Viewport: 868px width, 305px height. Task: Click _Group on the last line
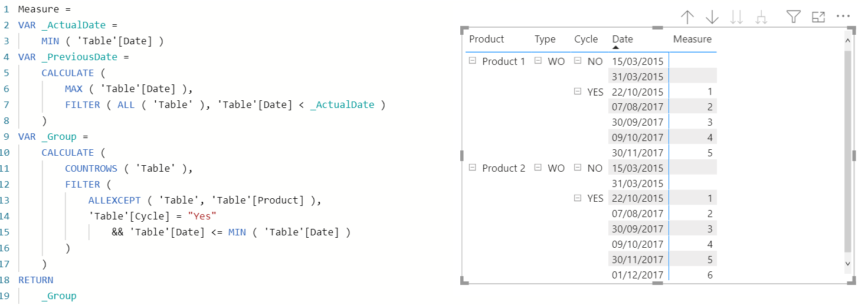[59, 296]
